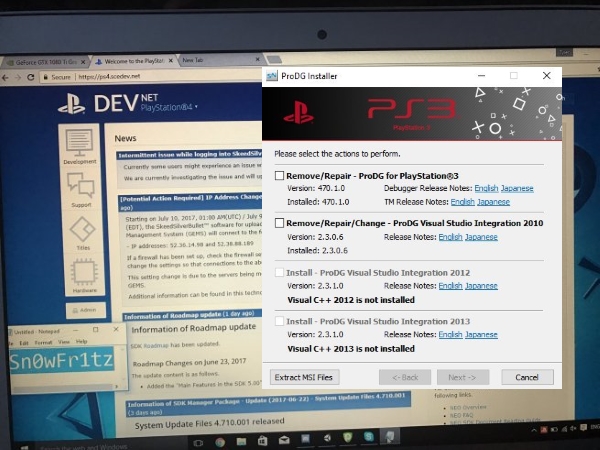This screenshot has height=450, width=600.
Task: Click the browser forward arrow
Action: coord(18,78)
